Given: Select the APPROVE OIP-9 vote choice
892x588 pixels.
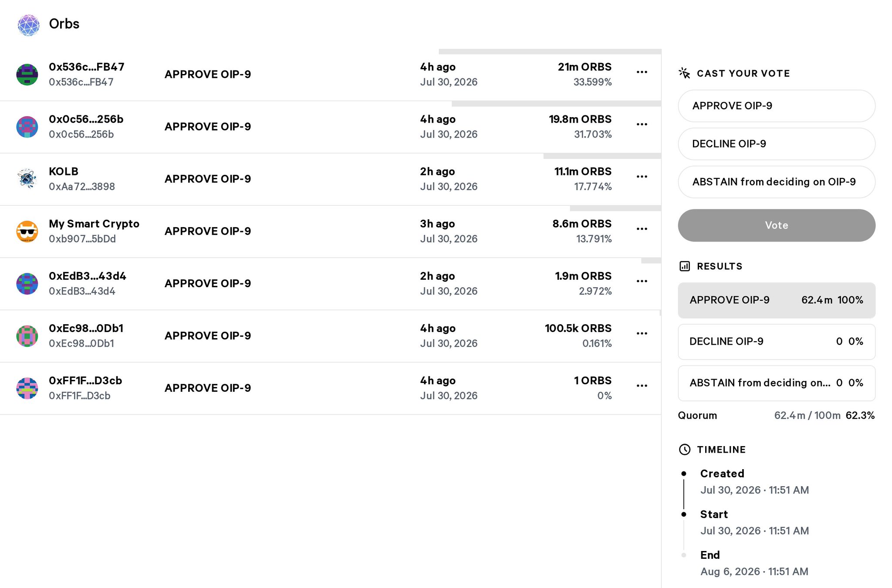Looking at the screenshot, I should click(777, 106).
